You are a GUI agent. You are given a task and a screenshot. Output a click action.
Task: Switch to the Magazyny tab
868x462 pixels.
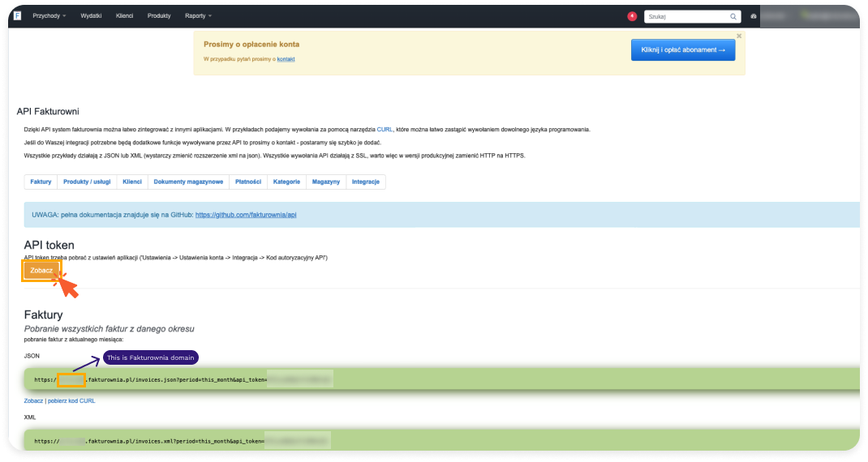pyautogui.click(x=325, y=182)
